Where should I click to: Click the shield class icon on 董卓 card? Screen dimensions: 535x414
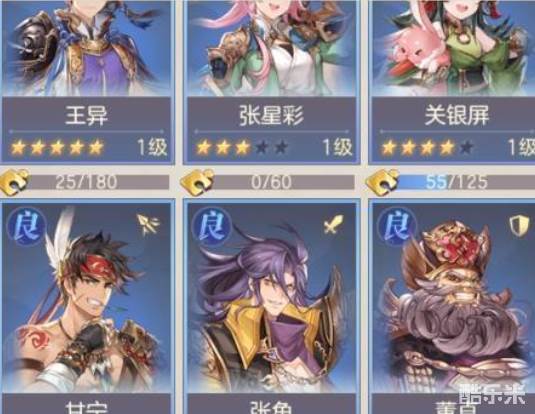point(519,225)
